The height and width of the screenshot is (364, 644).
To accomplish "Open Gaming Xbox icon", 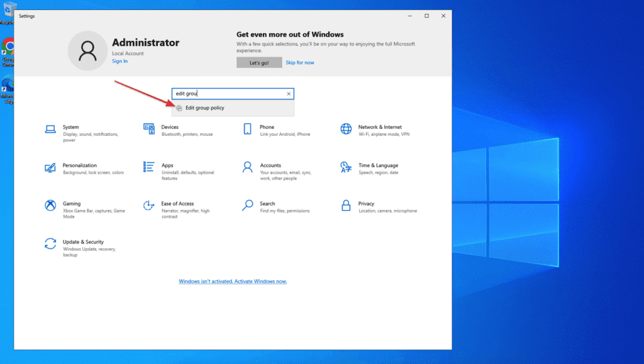I will [x=50, y=206].
